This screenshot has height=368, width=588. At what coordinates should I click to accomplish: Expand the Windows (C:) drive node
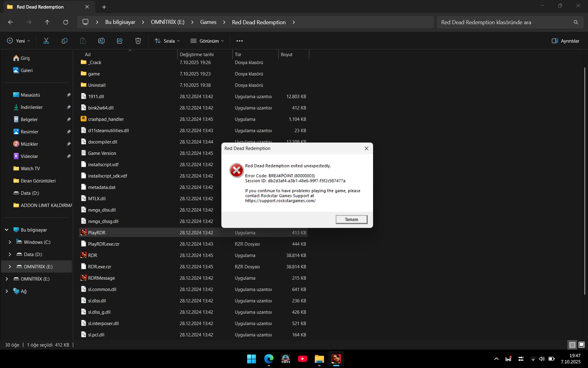(10, 242)
